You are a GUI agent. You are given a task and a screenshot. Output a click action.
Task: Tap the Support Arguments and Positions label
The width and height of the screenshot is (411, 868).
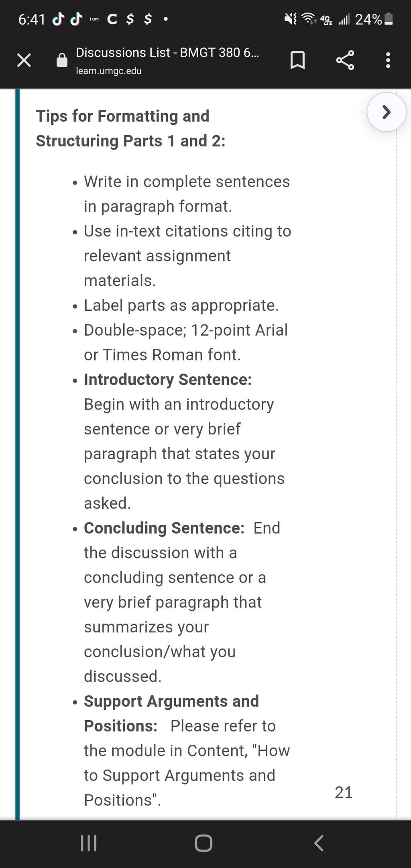[171, 713]
